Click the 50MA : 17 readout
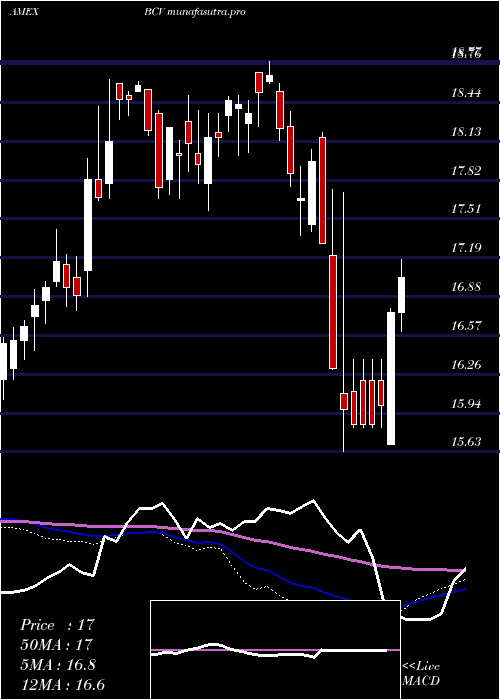Screen dimensions: 500x700 (x=56, y=645)
